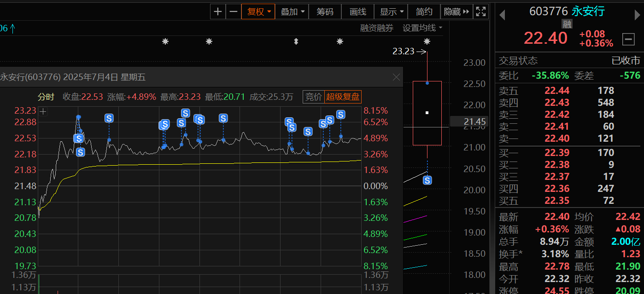Open the 设置均线 dropdown
Screen dimensions: 644x294
click(422, 28)
